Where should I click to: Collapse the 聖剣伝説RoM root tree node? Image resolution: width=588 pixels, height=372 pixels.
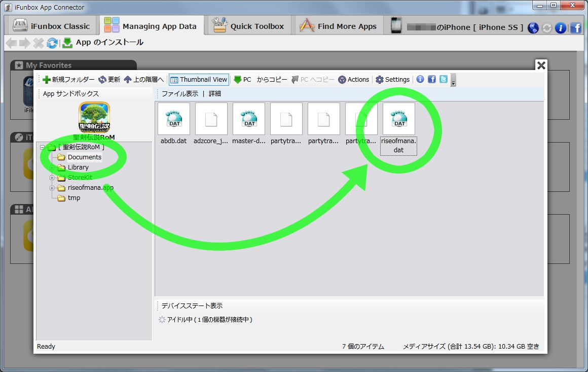point(43,148)
